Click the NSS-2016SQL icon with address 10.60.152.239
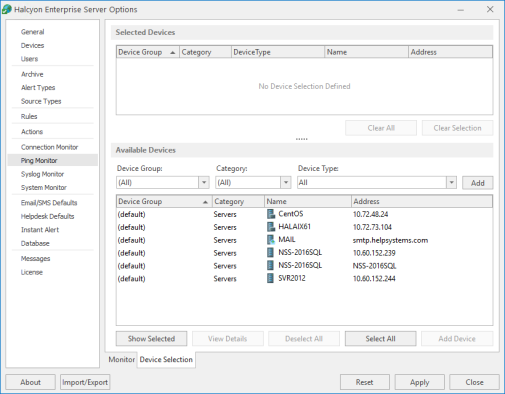This screenshot has height=394, width=505. (271, 252)
